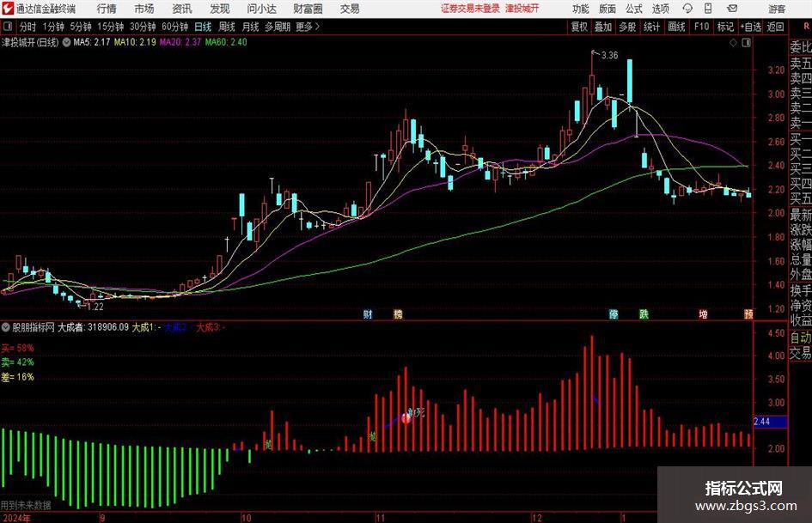Switch to 月线 monthly tab
The width and height of the screenshot is (812, 523).
coord(250,27)
